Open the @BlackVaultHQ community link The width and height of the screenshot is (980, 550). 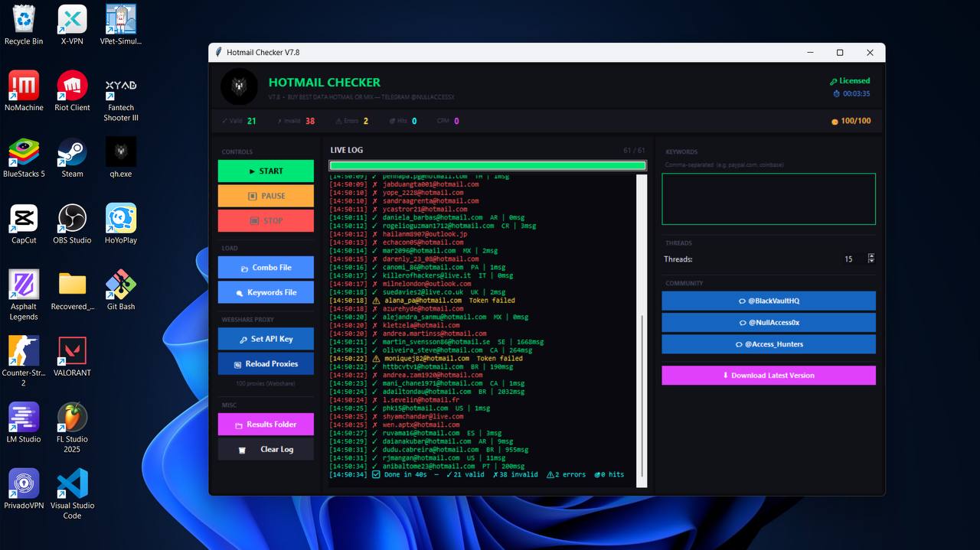769,301
